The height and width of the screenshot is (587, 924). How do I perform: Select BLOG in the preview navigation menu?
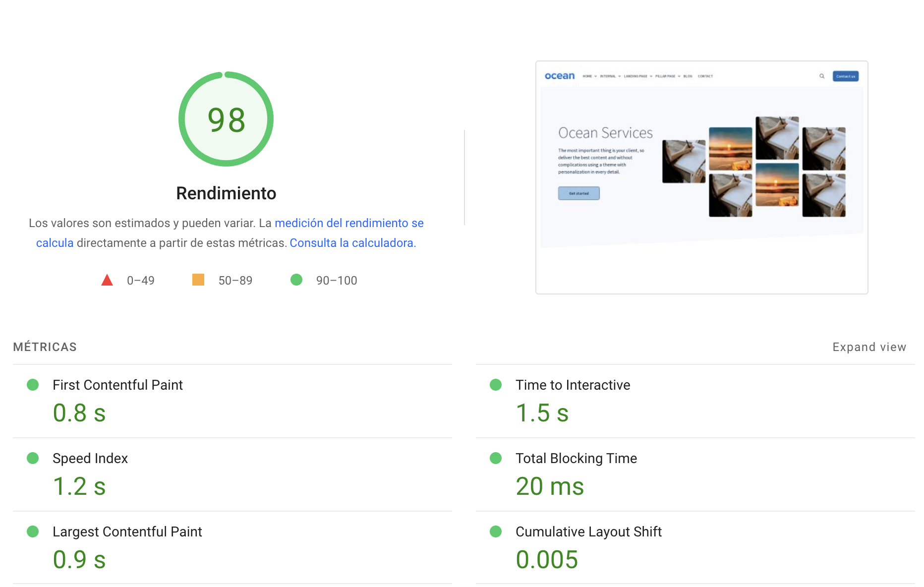(688, 76)
